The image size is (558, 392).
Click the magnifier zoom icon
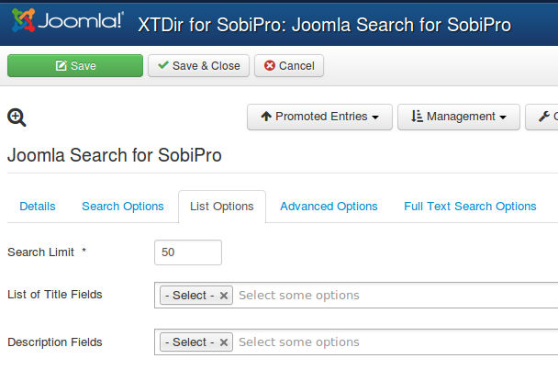(x=17, y=118)
